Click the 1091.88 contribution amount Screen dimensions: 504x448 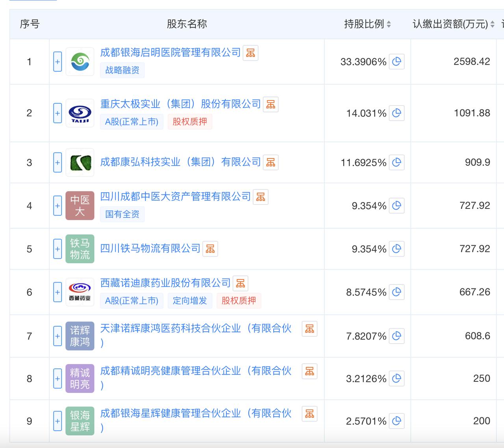[472, 113]
